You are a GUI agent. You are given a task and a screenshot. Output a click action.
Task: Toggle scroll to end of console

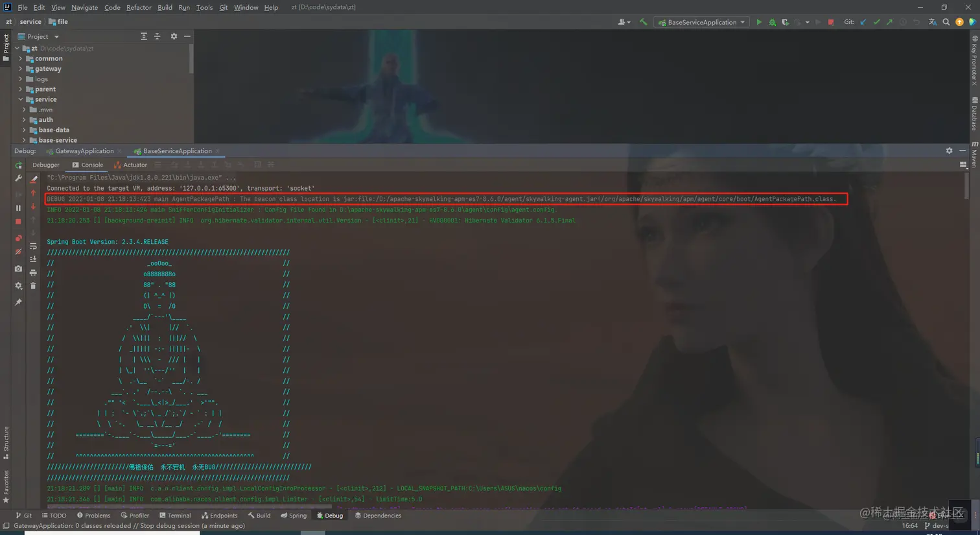pos(33,259)
